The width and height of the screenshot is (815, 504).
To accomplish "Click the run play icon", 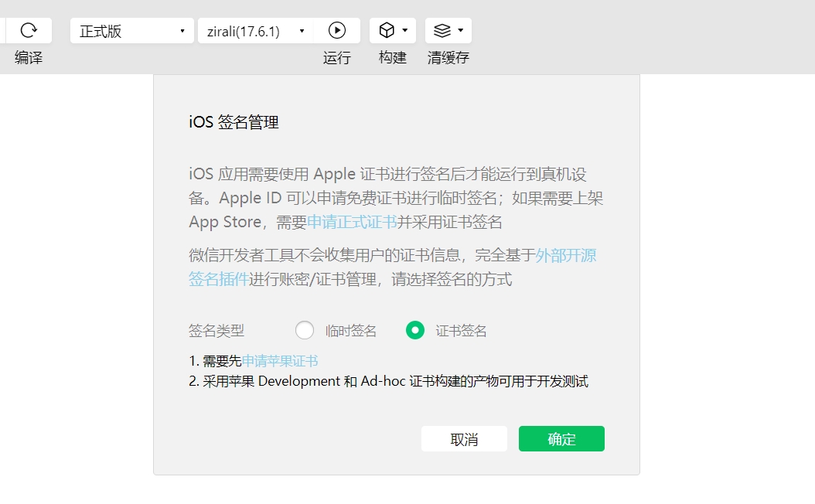I will (x=337, y=30).
